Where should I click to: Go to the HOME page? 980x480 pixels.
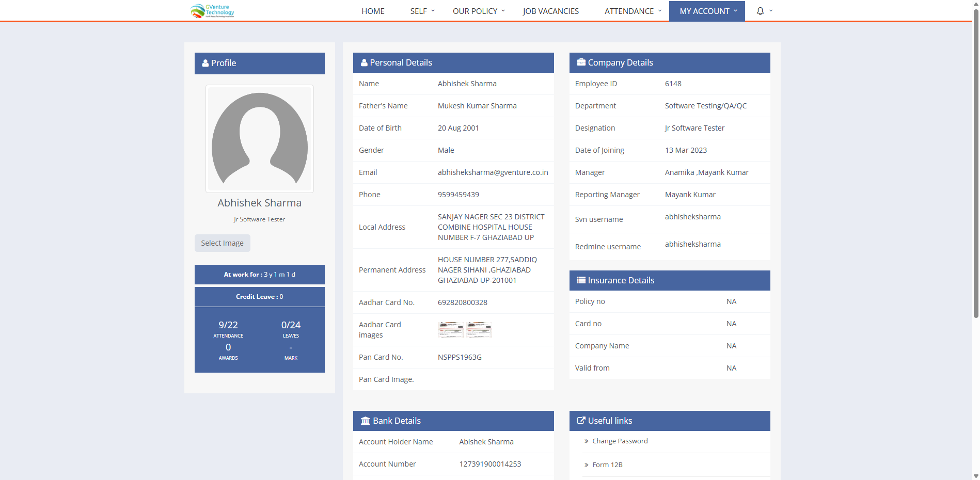[373, 11]
